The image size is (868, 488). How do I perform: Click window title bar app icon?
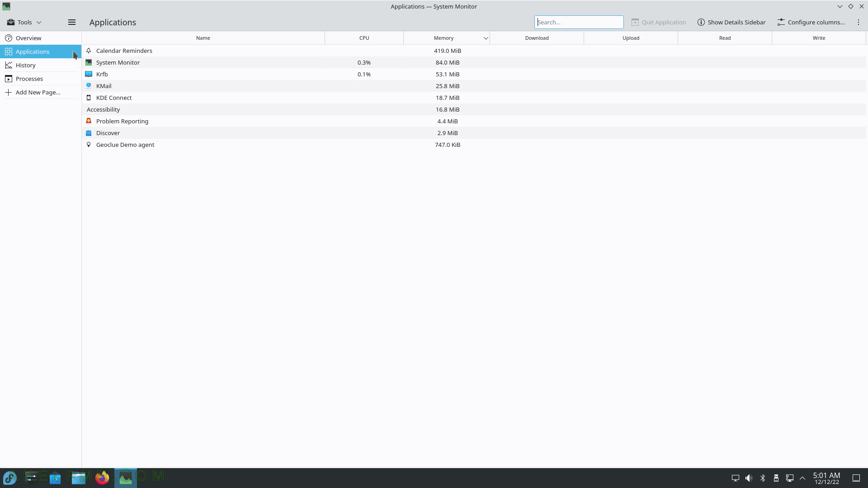(6, 6)
